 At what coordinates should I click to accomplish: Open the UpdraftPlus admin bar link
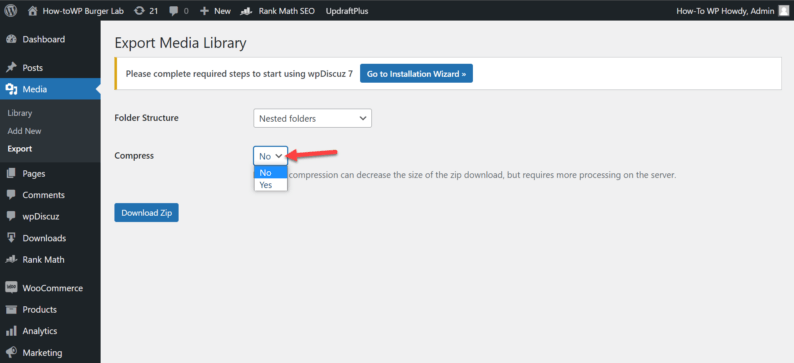(x=347, y=11)
